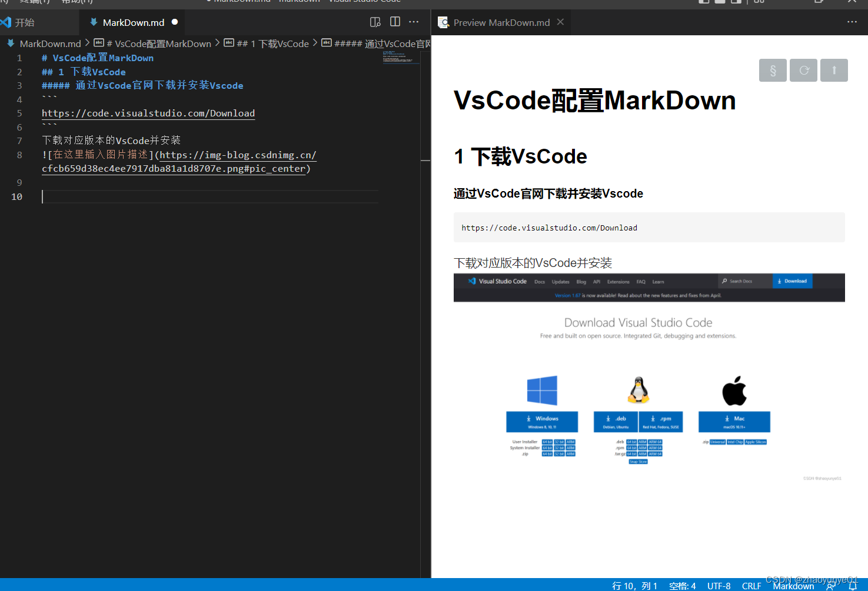Open editor group more actions menu
Screen dimensions: 868x591
point(414,22)
